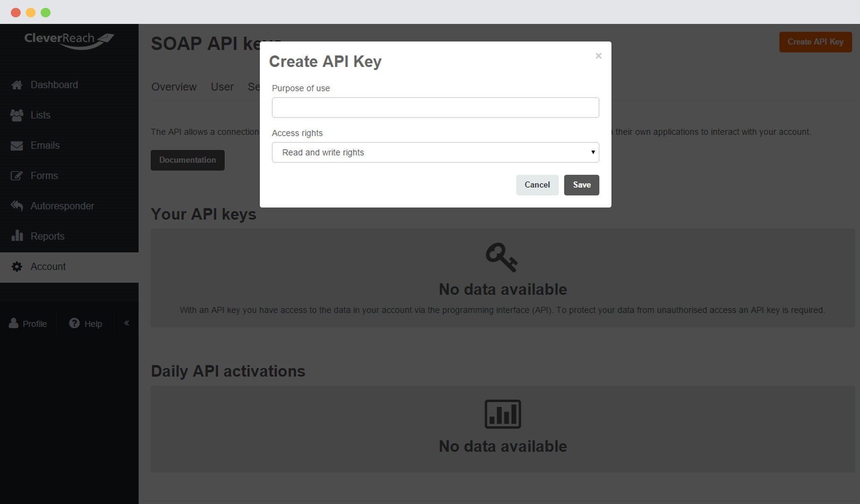
Task: Click the Documentation button on page
Action: 187,159
